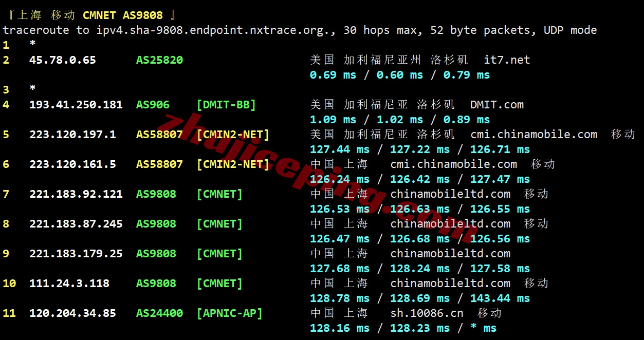
Task: Click latency value 127.47 ms
Action: point(500,179)
